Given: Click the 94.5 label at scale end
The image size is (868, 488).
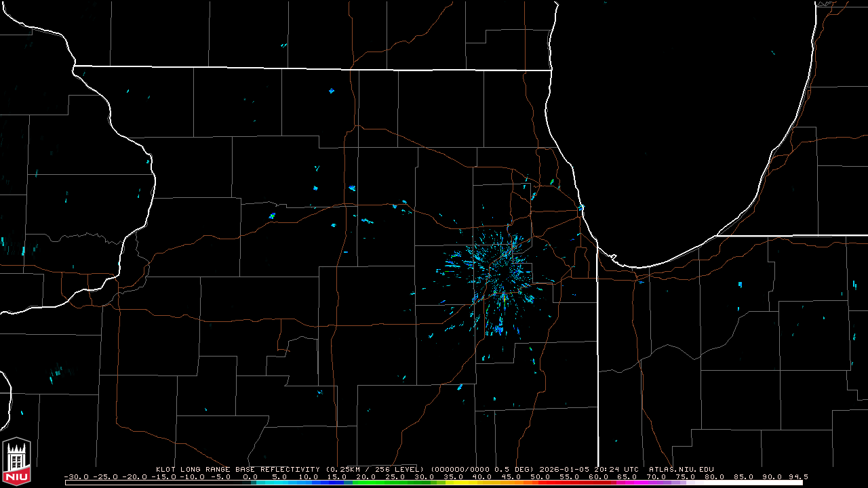Looking at the screenshot, I should (x=798, y=476).
